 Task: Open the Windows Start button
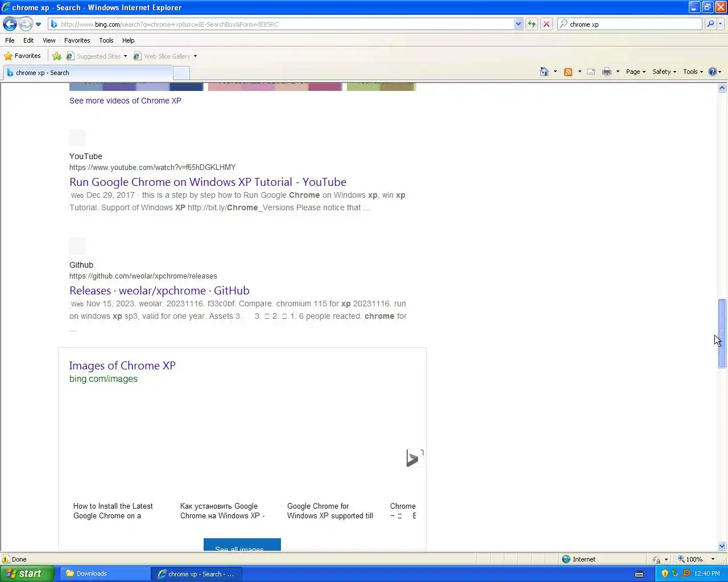click(x=27, y=573)
